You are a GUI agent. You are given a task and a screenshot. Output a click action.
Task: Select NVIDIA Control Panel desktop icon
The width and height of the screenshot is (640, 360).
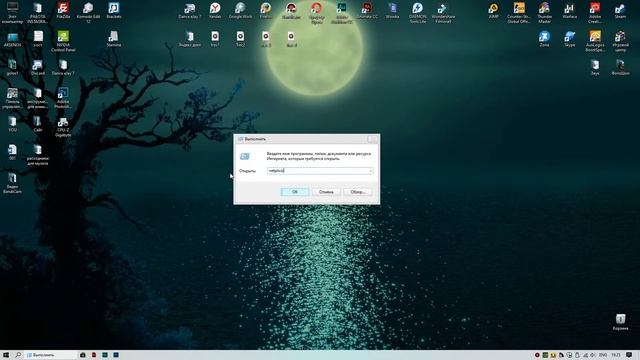(x=63, y=41)
